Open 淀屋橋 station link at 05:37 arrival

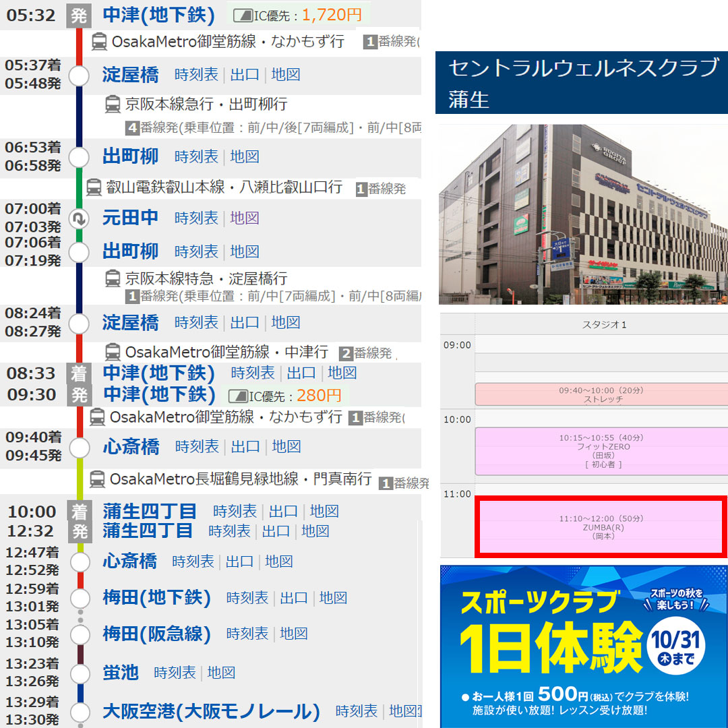click(x=131, y=75)
